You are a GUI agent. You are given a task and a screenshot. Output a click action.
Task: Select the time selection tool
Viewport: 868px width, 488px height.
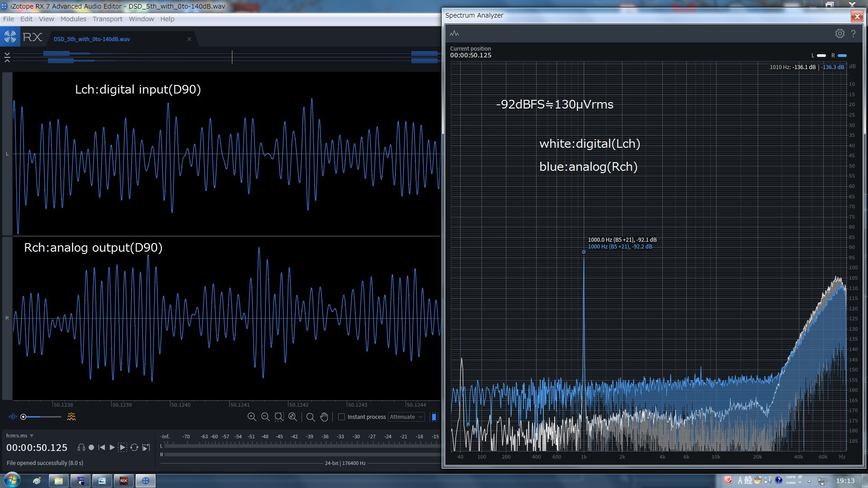pos(434,417)
